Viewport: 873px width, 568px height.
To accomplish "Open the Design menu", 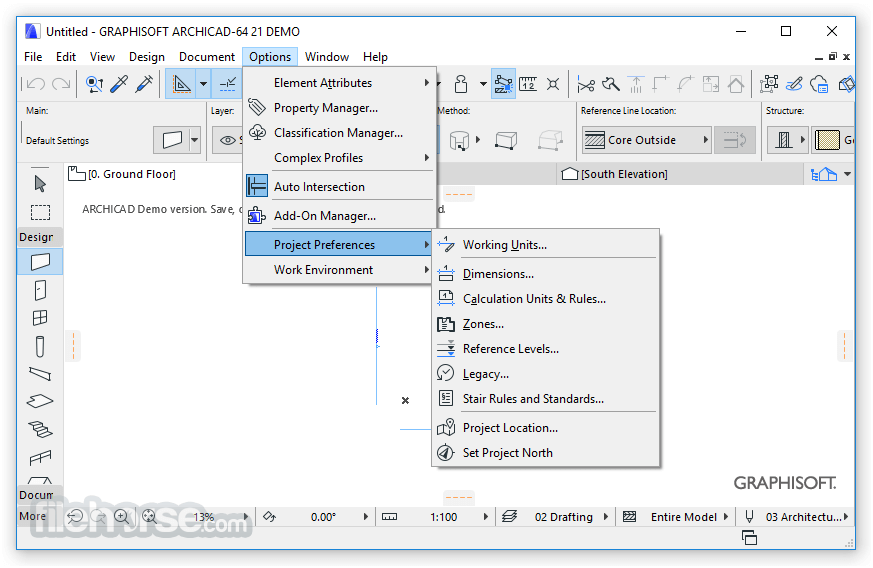I will [147, 57].
